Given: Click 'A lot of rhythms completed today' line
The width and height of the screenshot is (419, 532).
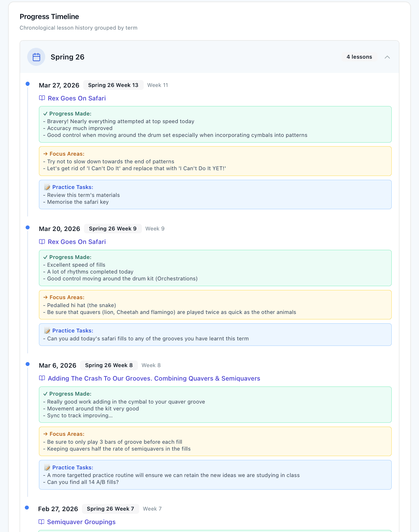Looking at the screenshot, I should coord(88,272).
